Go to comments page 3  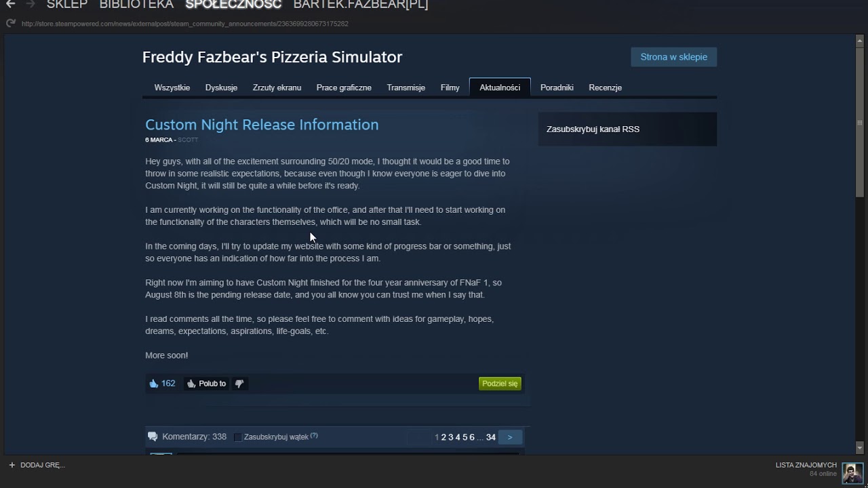450,437
